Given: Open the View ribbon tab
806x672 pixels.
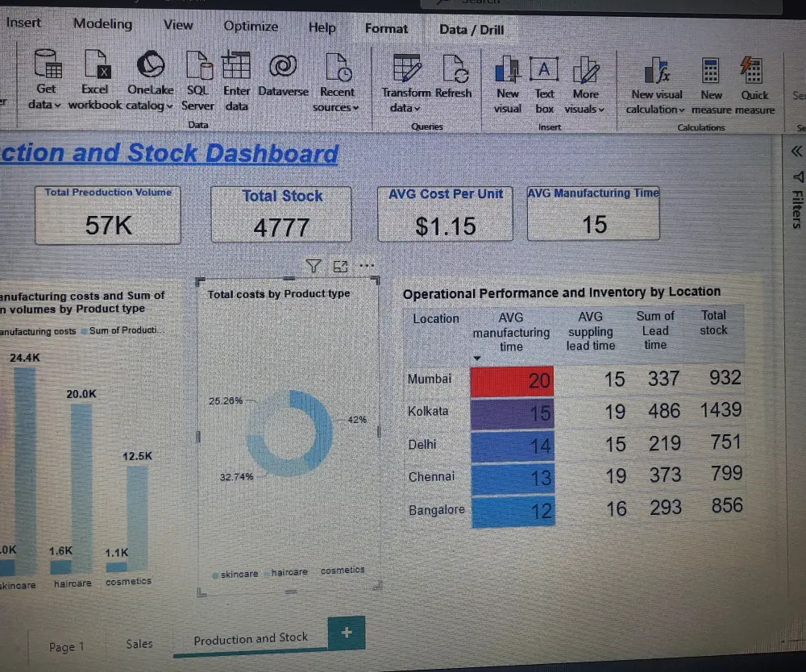Looking at the screenshot, I should pyautogui.click(x=178, y=25).
